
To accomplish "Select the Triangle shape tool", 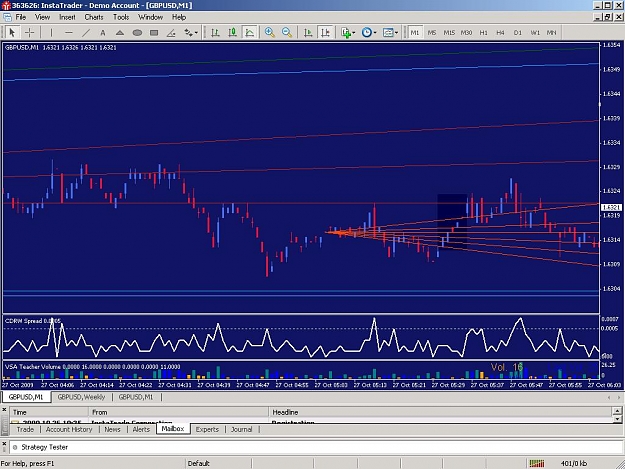I will click(120, 33).
